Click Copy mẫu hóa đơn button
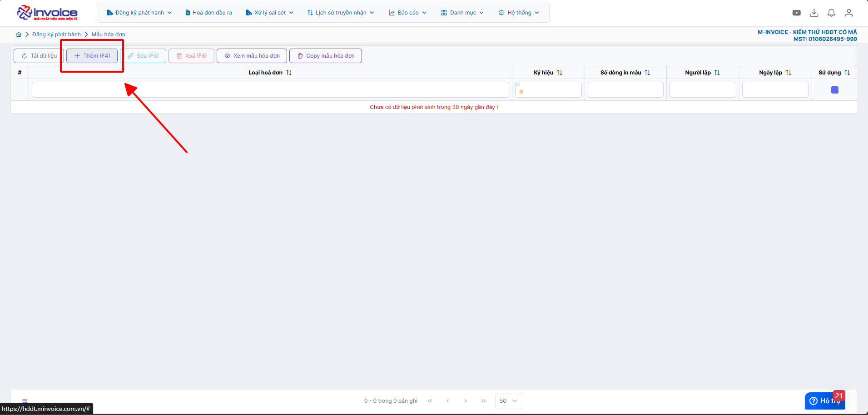 coord(326,56)
